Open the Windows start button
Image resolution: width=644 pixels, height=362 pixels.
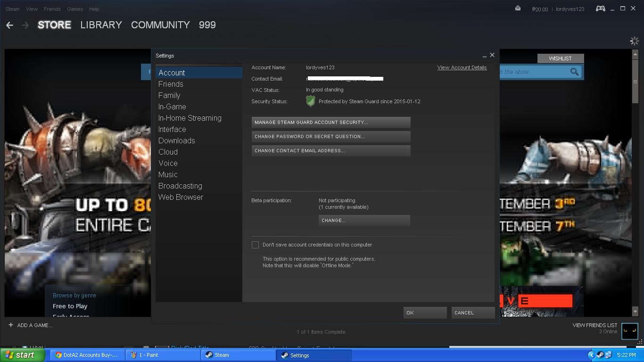tap(22, 355)
